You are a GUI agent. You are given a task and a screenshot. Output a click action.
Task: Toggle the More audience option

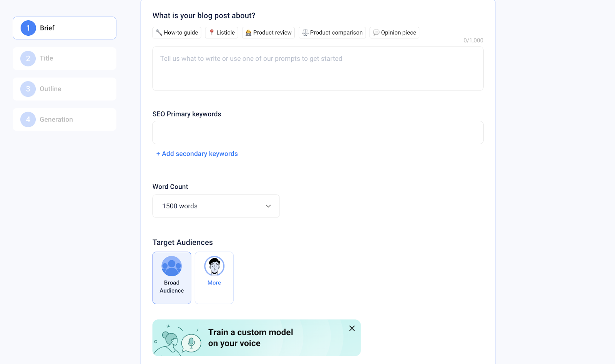tap(214, 278)
